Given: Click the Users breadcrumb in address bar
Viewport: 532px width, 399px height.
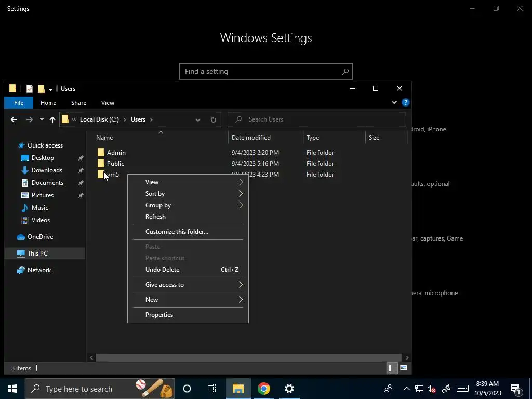Looking at the screenshot, I should (138, 119).
